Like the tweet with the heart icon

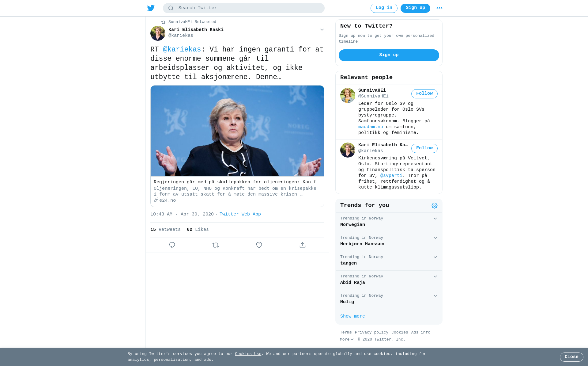click(259, 245)
